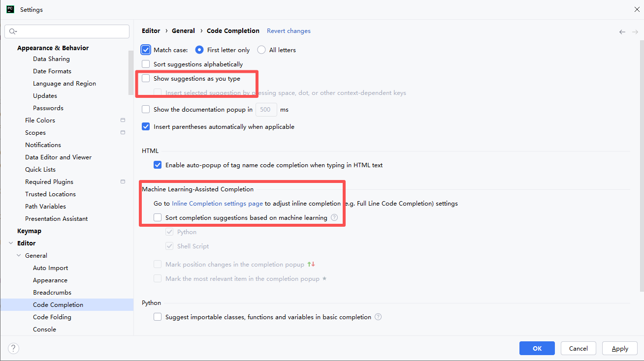Open Auto Import settings
The width and height of the screenshot is (644, 361).
pos(51,268)
